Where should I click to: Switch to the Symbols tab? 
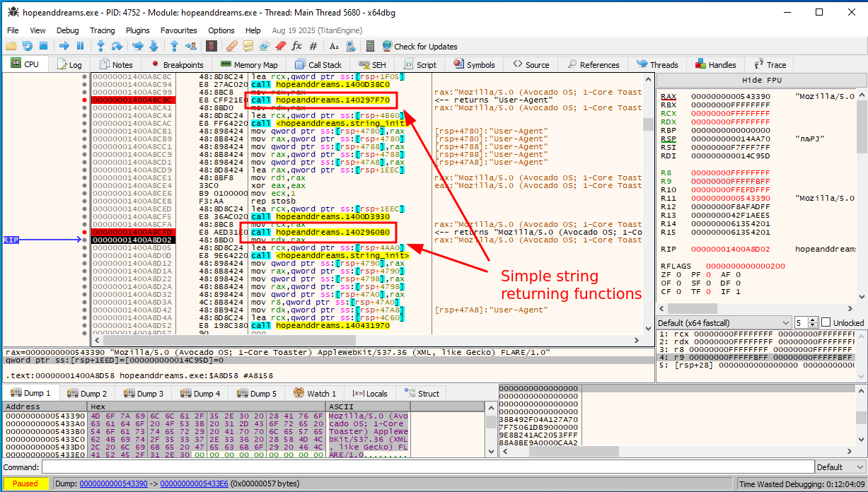point(473,64)
